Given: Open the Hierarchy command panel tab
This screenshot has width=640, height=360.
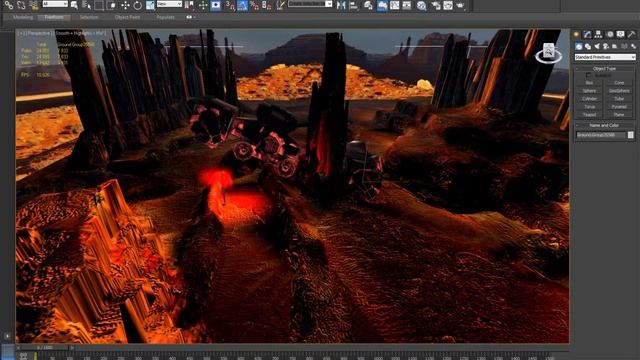Looking at the screenshot, I should [598, 34].
